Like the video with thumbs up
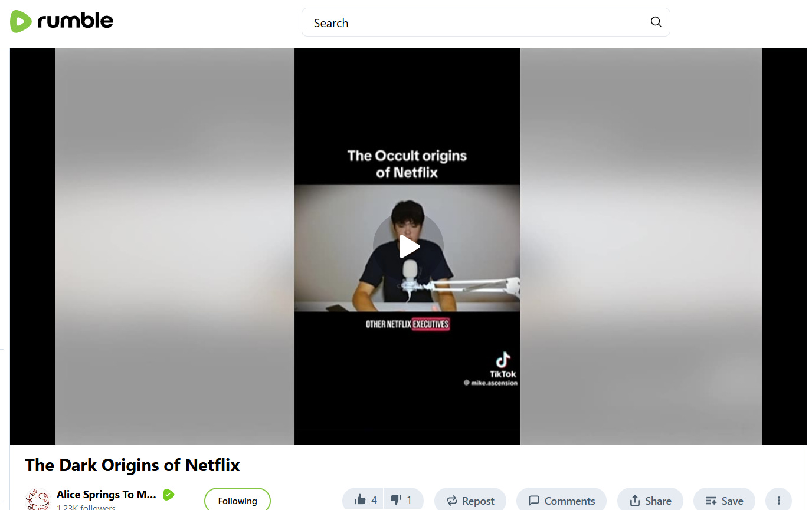 pos(363,500)
